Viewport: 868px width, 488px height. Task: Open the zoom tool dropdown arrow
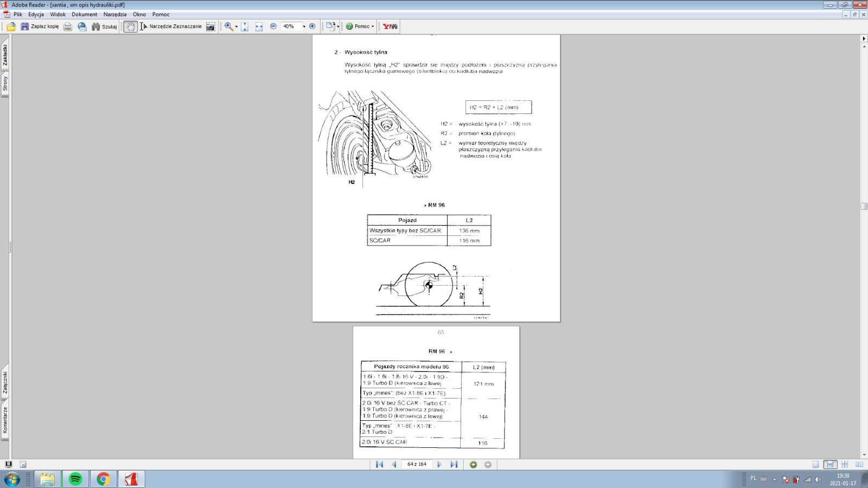(x=237, y=27)
